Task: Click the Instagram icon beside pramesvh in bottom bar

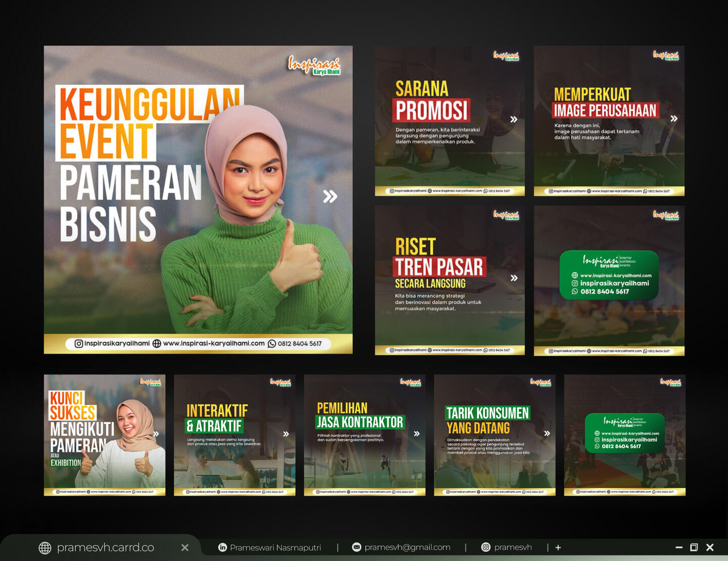Action: (x=486, y=547)
